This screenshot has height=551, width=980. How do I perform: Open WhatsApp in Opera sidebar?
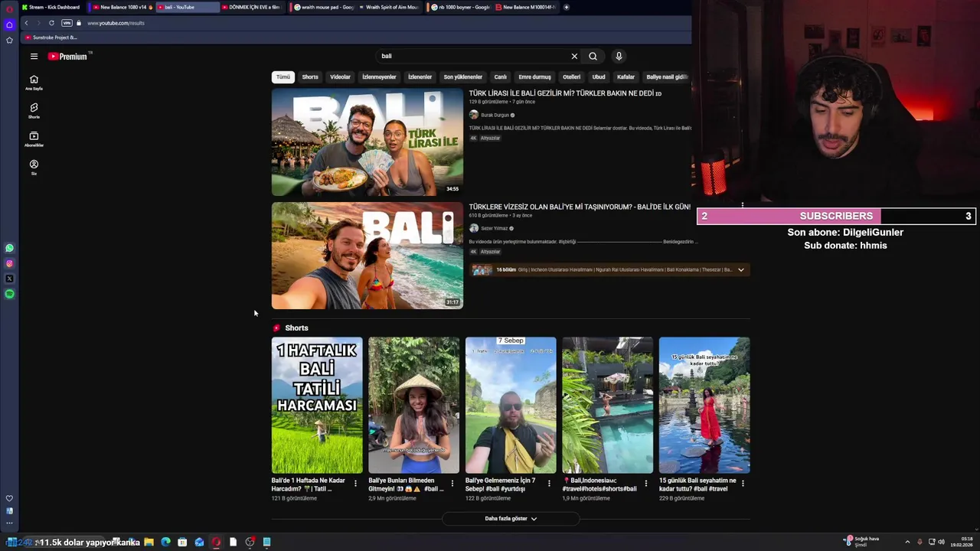tap(9, 248)
